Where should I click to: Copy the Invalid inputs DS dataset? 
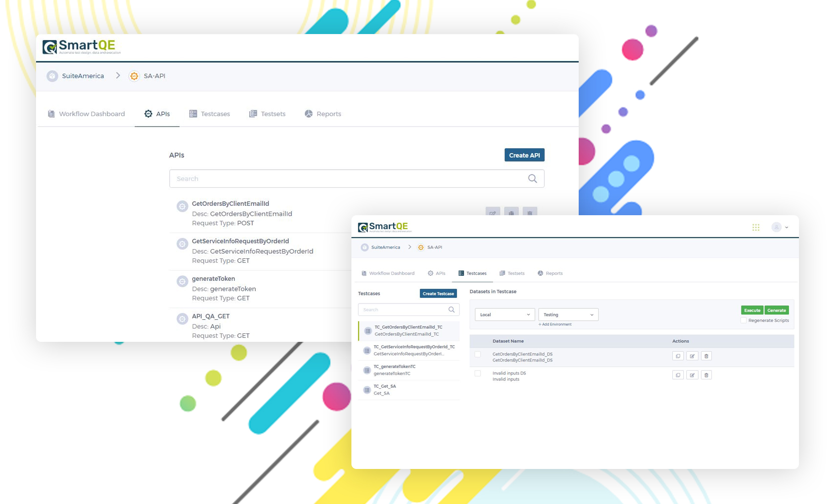coord(678,375)
